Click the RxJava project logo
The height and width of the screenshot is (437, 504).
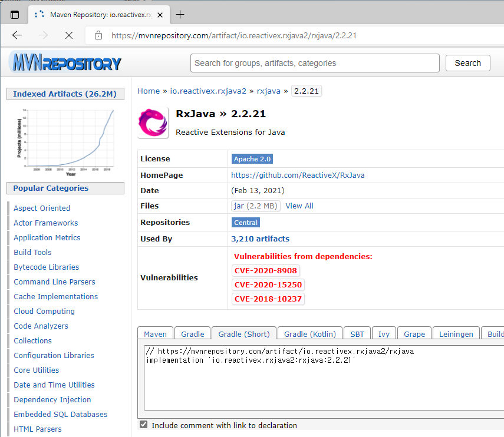point(153,123)
